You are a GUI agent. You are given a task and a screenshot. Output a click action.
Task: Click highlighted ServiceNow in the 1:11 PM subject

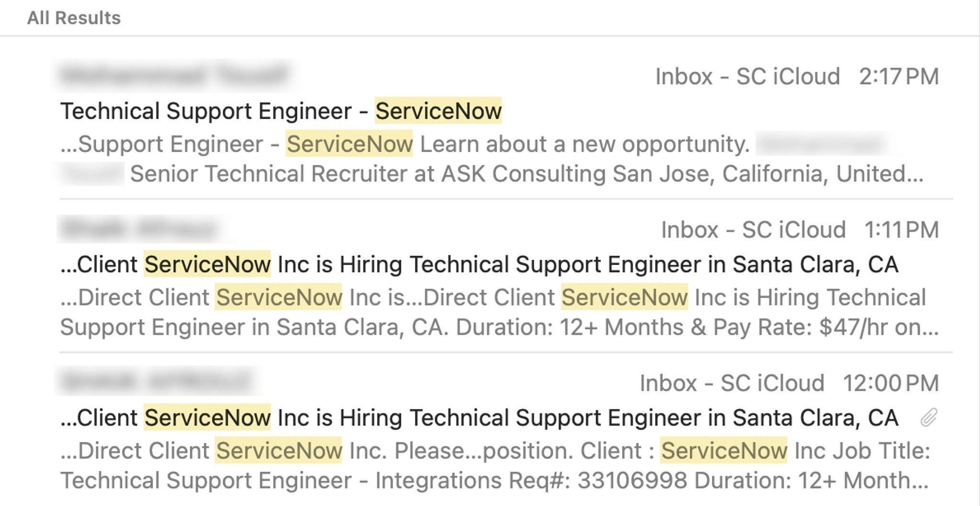[207, 264]
